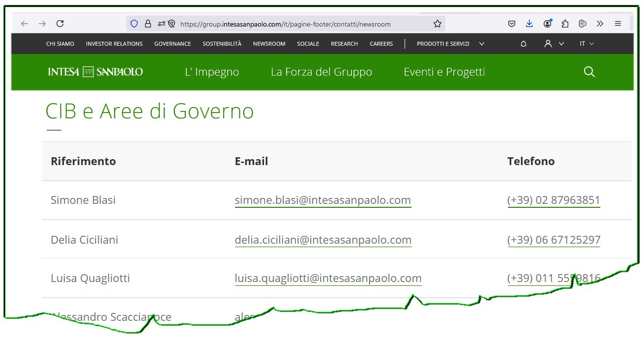Open the Careers menu item
Viewport: 644px width, 338px height.
click(x=381, y=44)
